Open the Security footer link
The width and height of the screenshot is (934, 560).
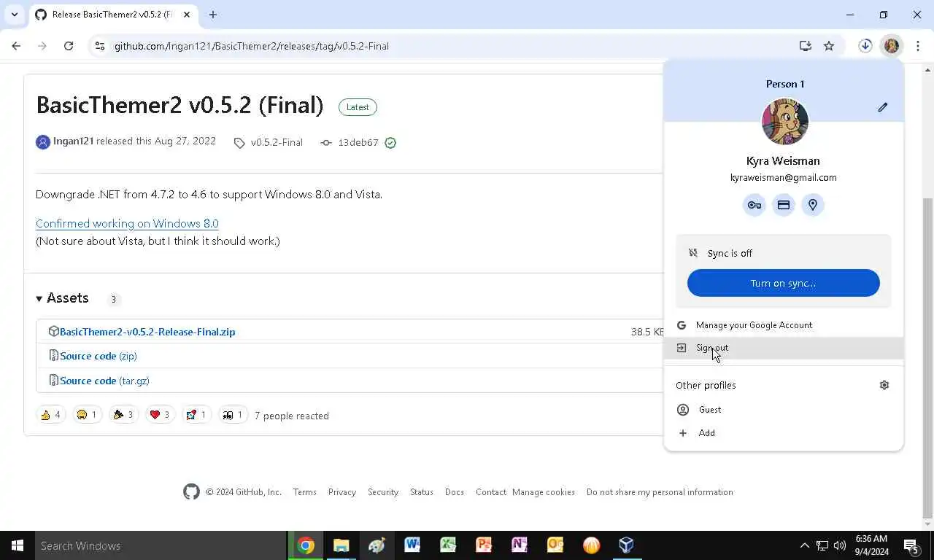(383, 492)
